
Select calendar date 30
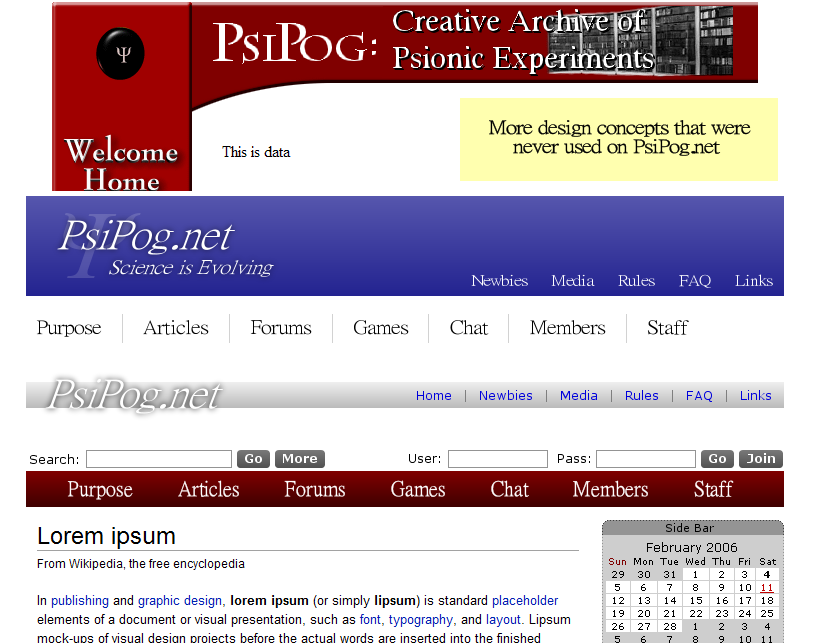tap(644, 575)
